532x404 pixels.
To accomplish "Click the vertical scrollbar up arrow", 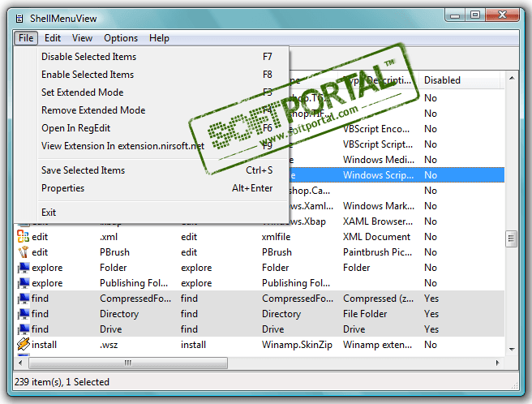I will (512, 79).
